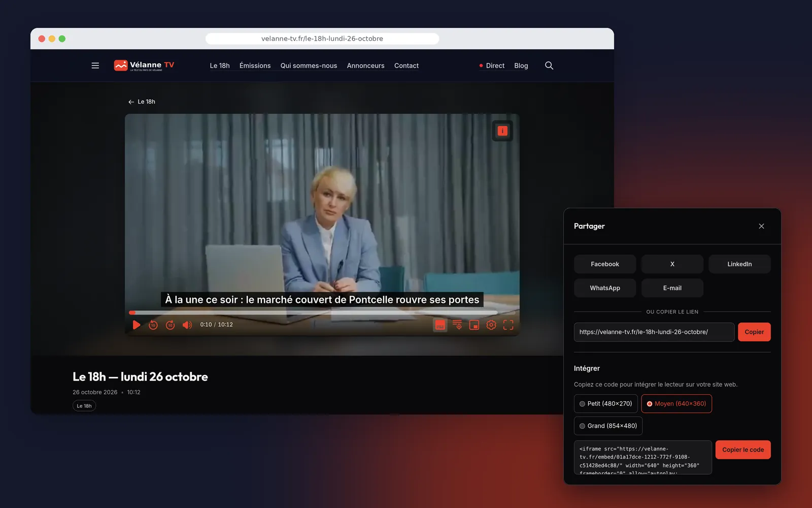Image resolution: width=812 pixels, height=508 pixels.
Task: Click the iframe embed code box
Action: click(x=643, y=458)
